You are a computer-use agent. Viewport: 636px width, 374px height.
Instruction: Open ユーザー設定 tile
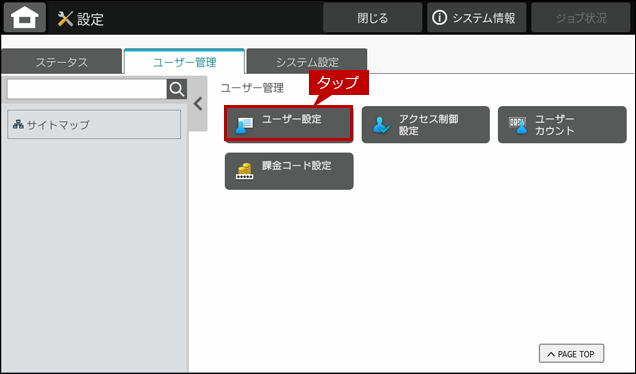click(x=289, y=124)
